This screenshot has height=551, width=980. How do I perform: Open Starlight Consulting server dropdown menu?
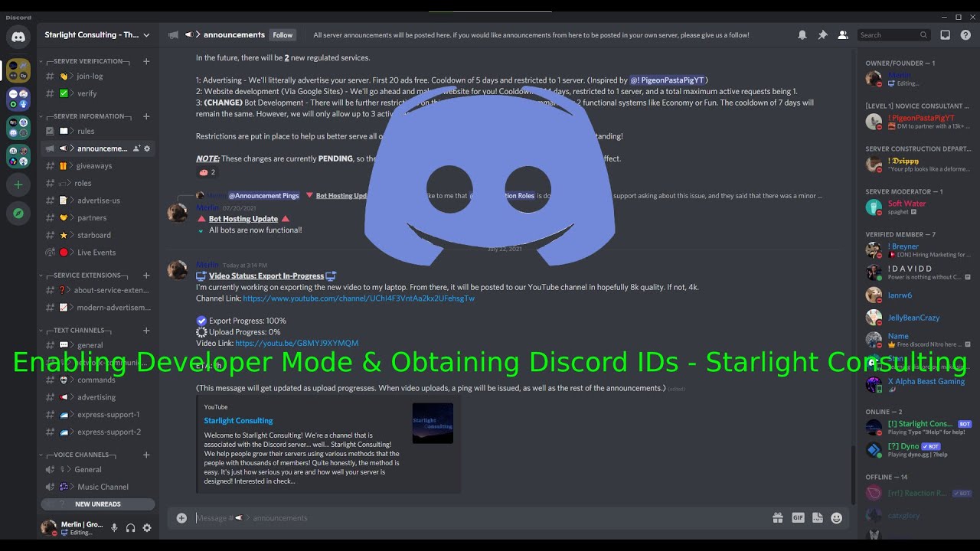[97, 35]
